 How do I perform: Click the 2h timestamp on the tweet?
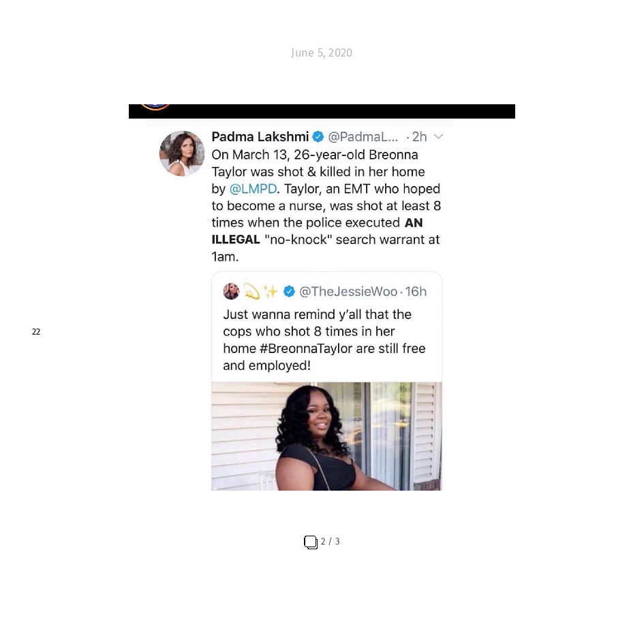click(419, 137)
